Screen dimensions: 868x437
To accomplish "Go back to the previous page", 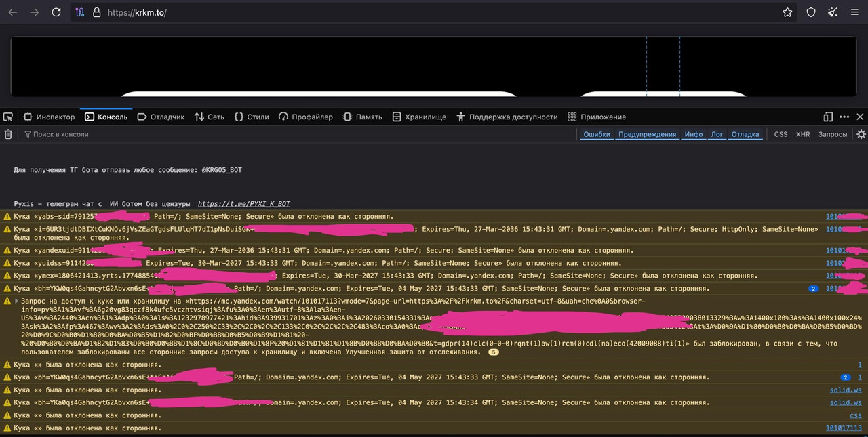I will pos(13,12).
